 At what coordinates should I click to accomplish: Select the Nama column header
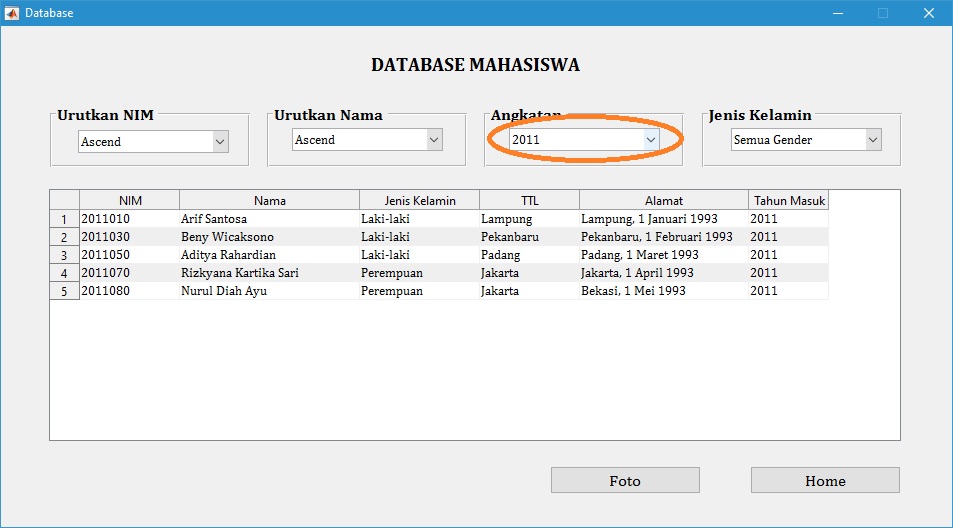click(269, 201)
